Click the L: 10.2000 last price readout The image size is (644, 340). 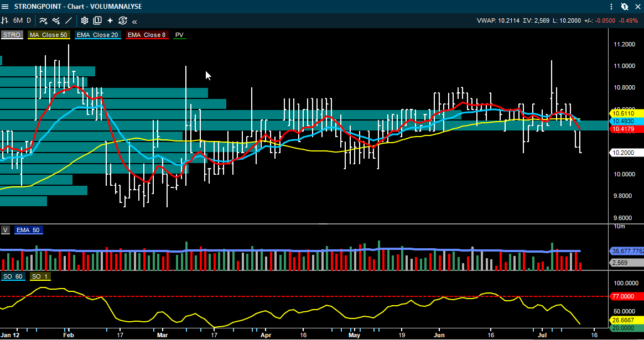[x=567, y=20]
